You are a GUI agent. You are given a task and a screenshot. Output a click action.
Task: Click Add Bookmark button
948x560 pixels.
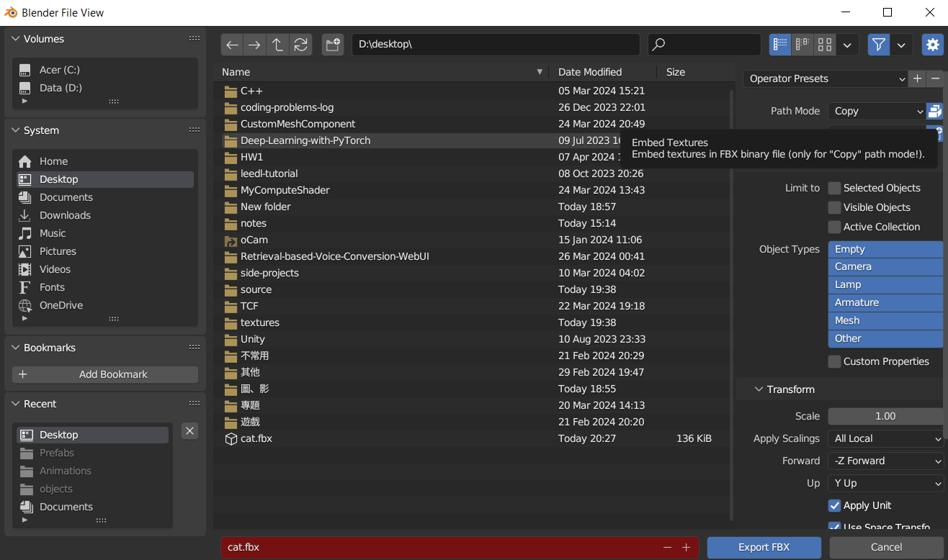105,374
